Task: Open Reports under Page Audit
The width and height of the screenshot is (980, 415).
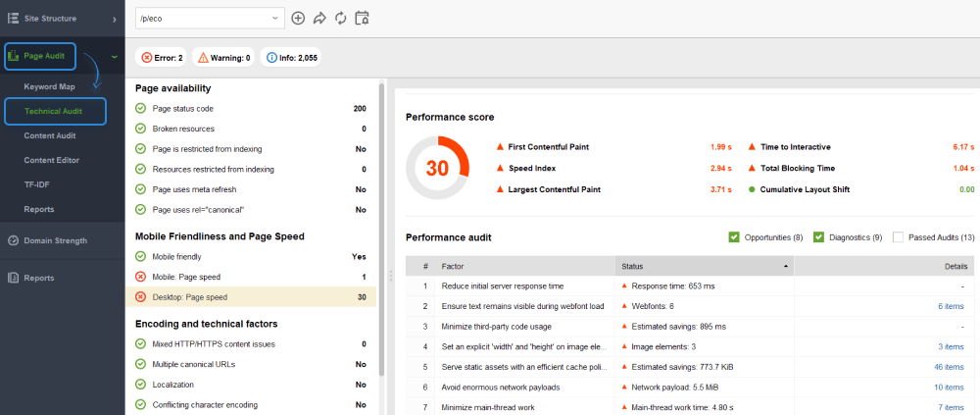Action: 39,209
